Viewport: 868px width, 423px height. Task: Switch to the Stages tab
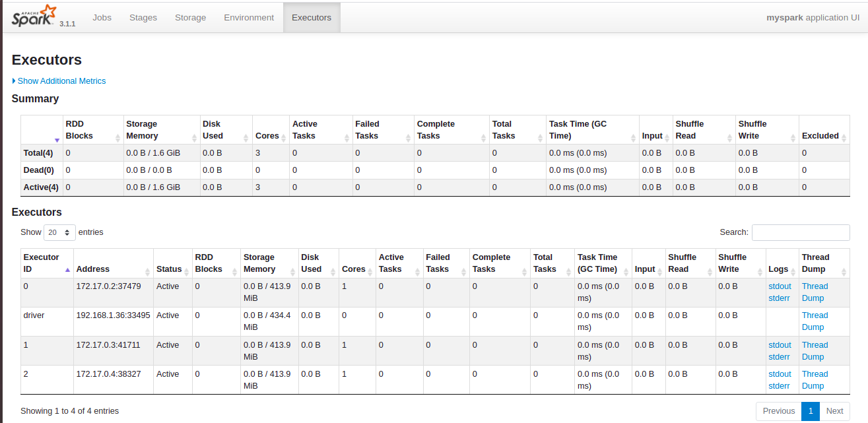point(143,17)
